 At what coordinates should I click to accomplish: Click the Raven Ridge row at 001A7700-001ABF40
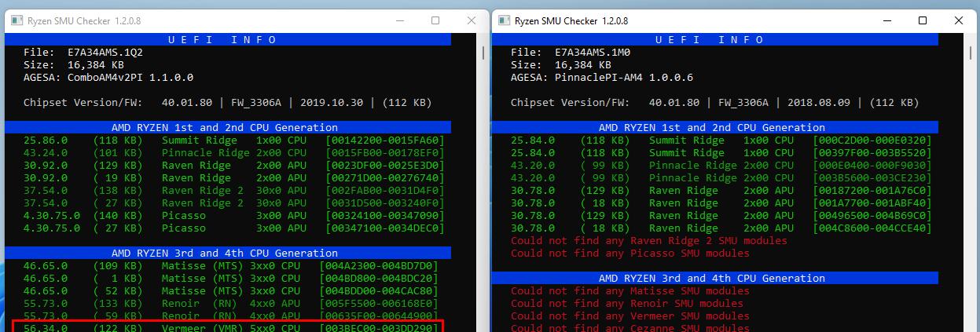[721, 203]
